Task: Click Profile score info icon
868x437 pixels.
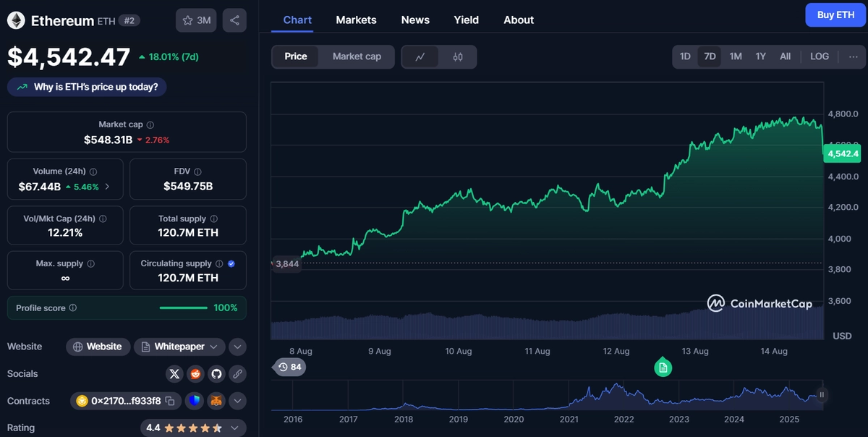Action: coord(73,307)
